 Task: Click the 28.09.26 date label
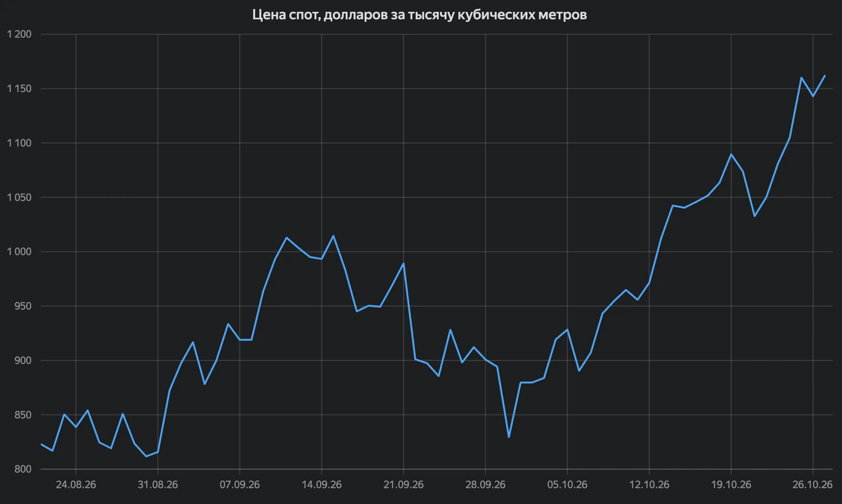pyautogui.click(x=485, y=484)
